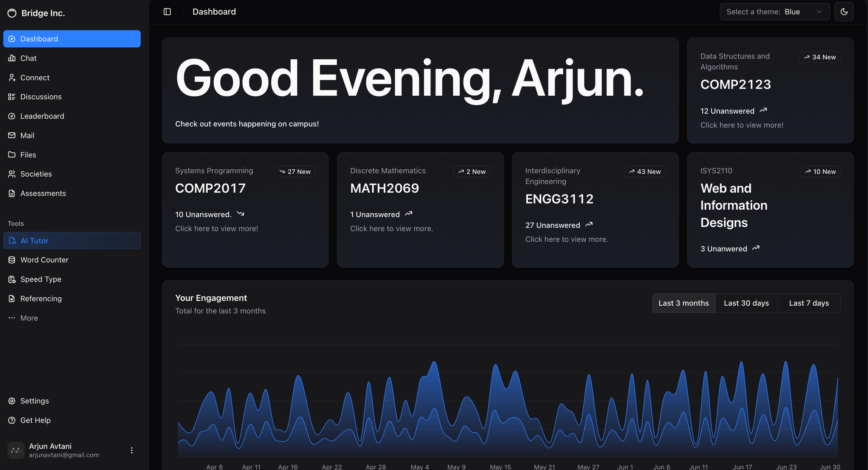Image resolution: width=868 pixels, height=470 pixels.
Task: Go to Leaderboard in the sidebar
Action: pos(42,116)
